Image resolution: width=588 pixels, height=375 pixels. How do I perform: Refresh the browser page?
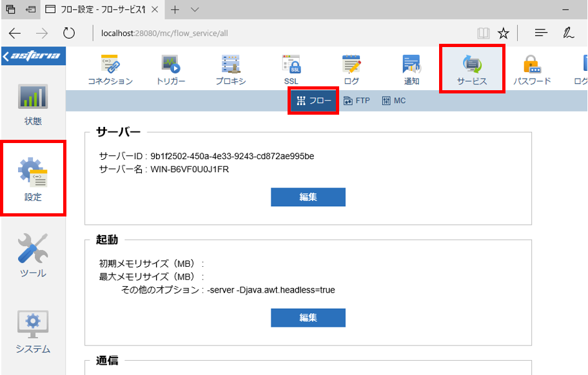68,34
